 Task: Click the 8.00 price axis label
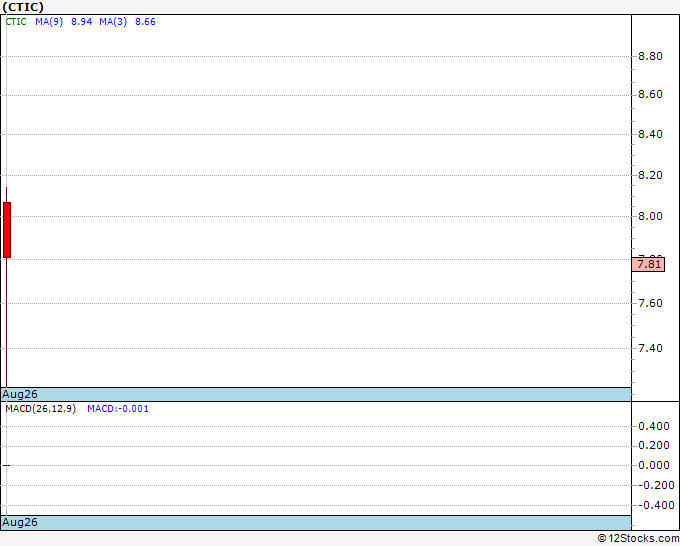(650, 216)
